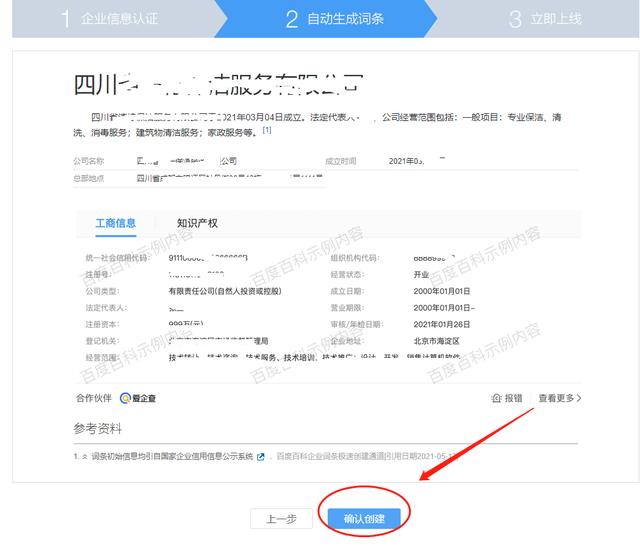Click the 爱企查 partner logo
This screenshot has width=640, height=550.
point(138,398)
